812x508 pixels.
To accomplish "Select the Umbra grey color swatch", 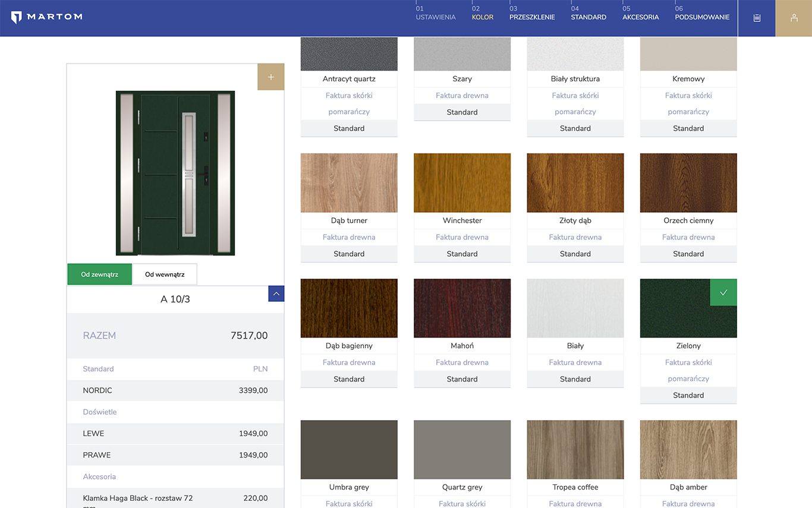I will click(349, 450).
